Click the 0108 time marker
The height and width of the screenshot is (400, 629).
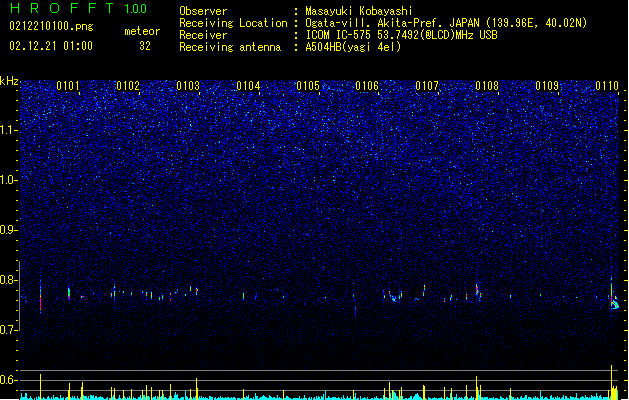click(487, 86)
